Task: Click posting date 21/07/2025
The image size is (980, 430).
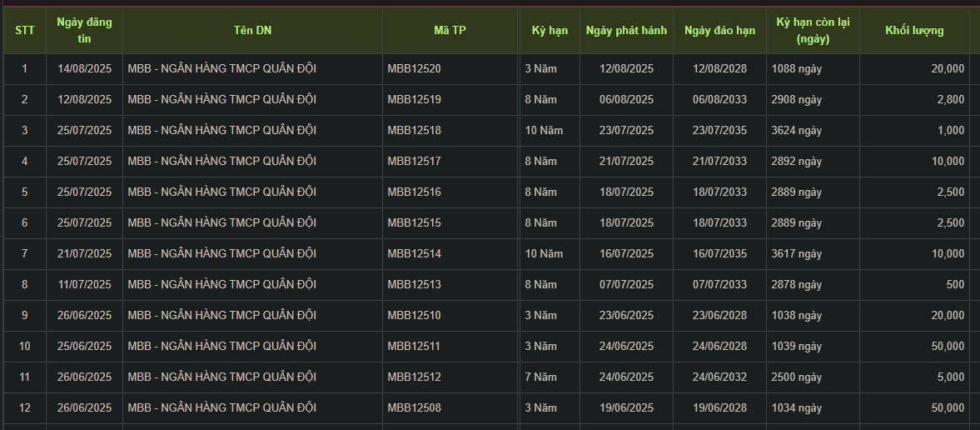Action: point(84,253)
